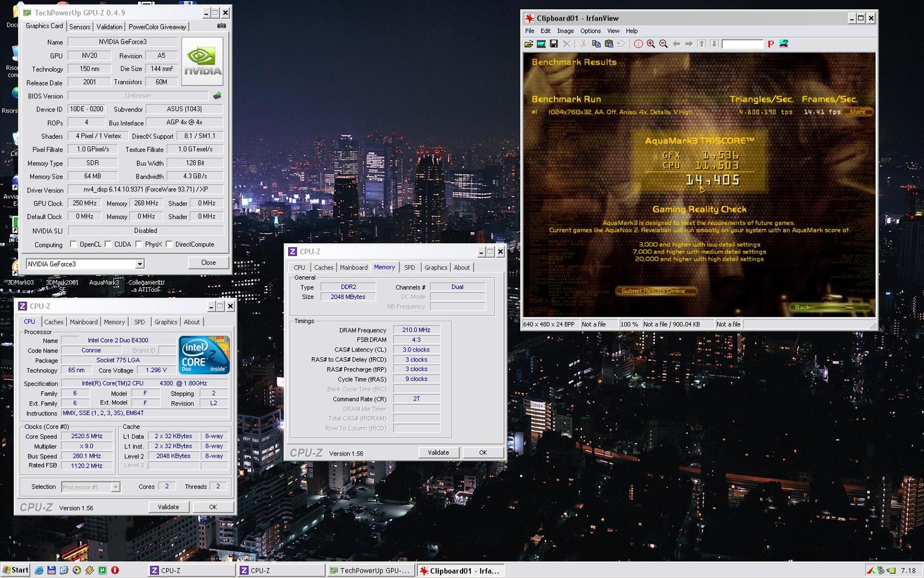924x578 pixels.
Task: Select the Graphics tab in the CPU-Z CPU window
Action: [x=166, y=322]
